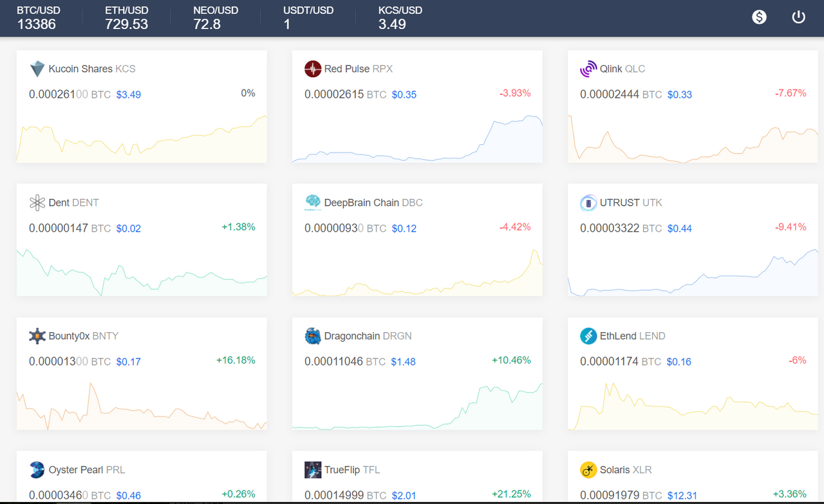Viewport: 824px width, 504px height.
Task: Click the Dent coin logo
Action: (37, 203)
